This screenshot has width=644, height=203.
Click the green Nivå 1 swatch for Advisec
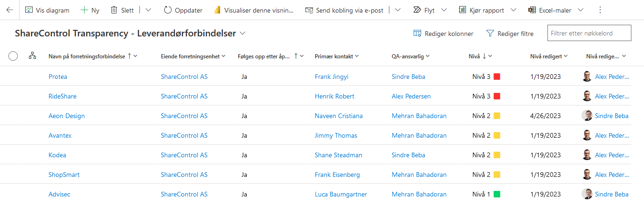[497, 194]
